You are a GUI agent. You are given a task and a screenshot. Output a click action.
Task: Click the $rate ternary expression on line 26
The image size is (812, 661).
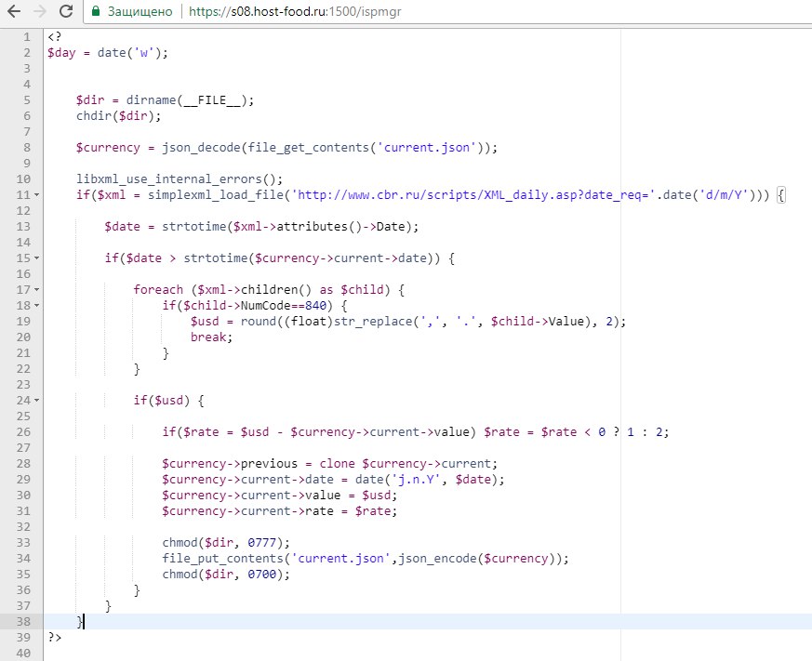(x=576, y=431)
